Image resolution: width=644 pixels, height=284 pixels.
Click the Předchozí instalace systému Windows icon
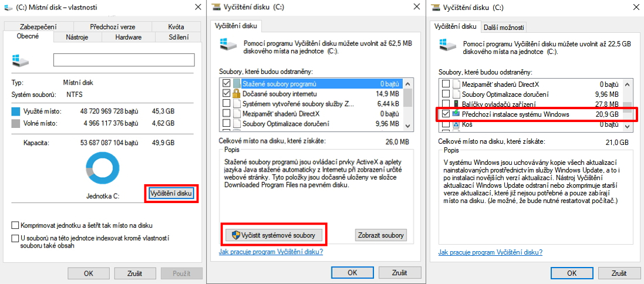pos(456,114)
